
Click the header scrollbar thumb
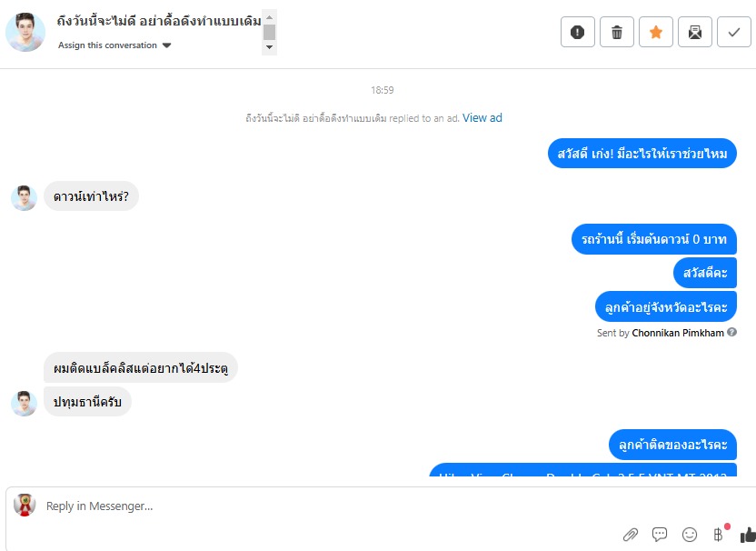(x=270, y=33)
